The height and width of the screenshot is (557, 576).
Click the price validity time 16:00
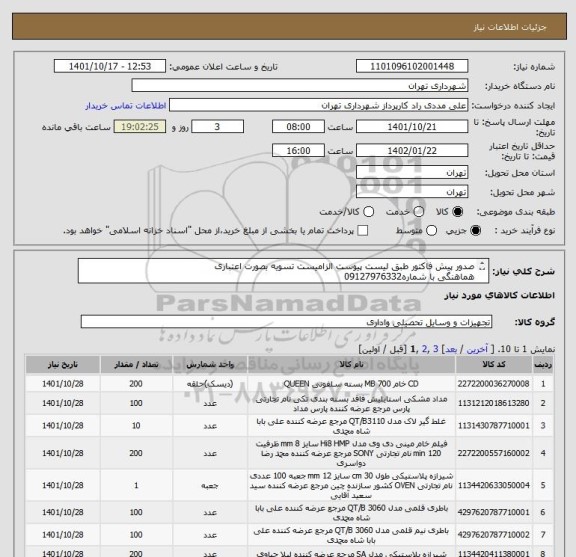(x=298, y=151)
